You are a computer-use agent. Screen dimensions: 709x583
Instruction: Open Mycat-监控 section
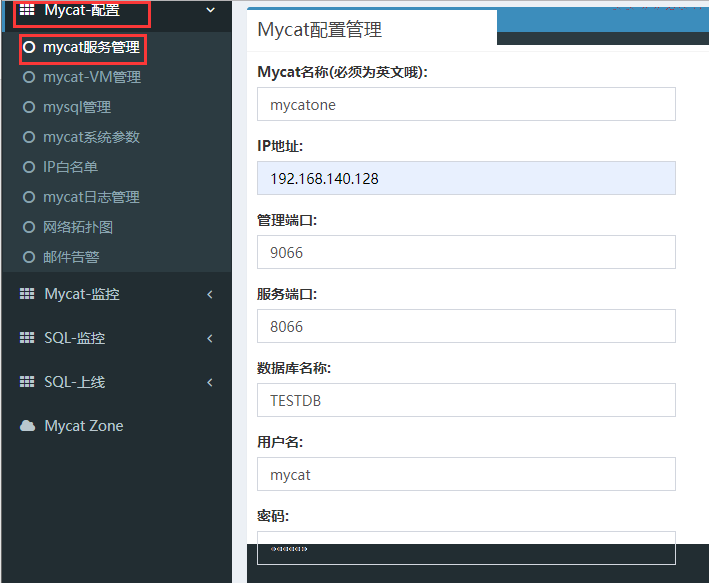pos(82,294)
